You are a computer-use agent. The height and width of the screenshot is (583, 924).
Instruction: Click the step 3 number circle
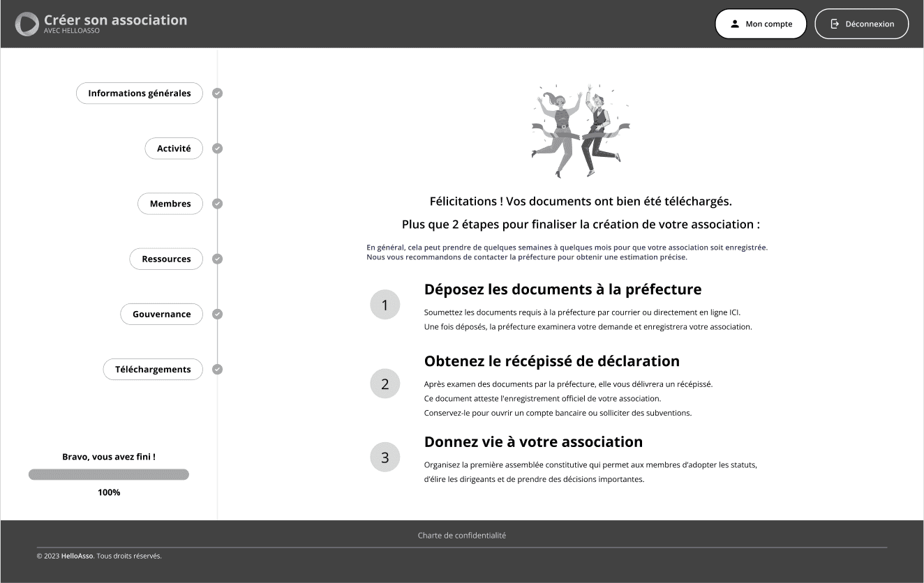tap(385, 457)
